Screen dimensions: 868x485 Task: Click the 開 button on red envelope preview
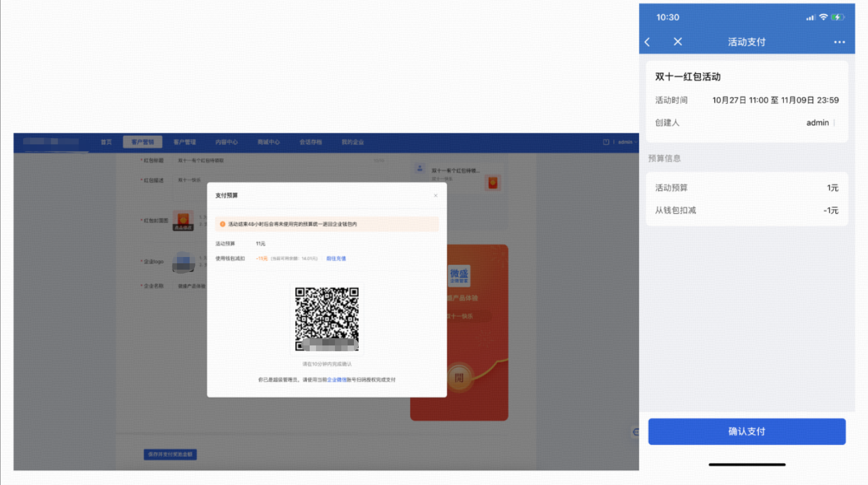tap(459, 377)
